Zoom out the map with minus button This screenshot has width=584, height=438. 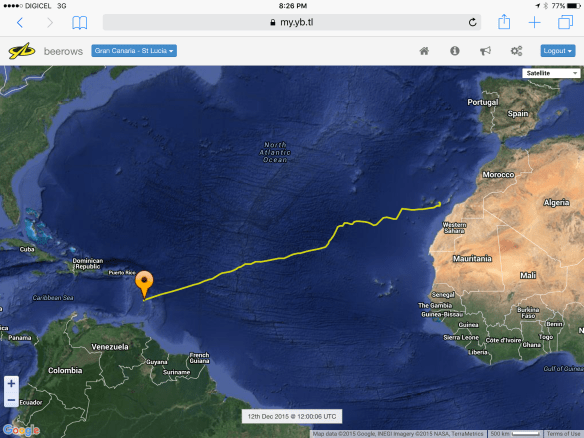click(11, 400)
